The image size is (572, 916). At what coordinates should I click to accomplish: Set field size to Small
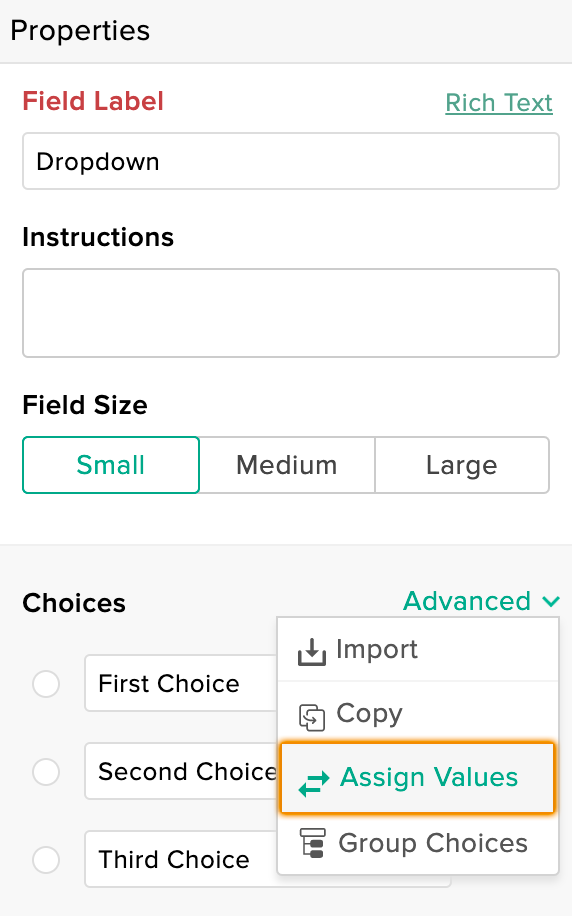[x=111, y=465]
